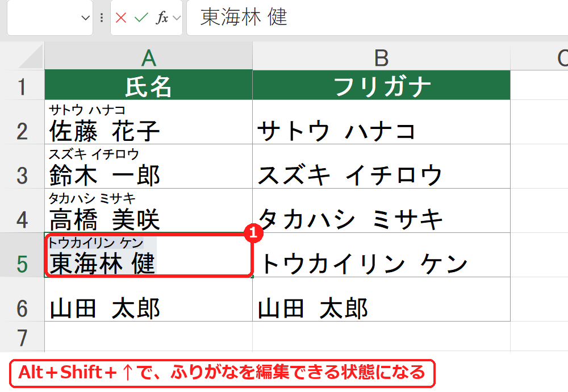The width and height of the screenshot is (568, 392).
Task: Click the フリガナ header cell
Action: [382, 85]
